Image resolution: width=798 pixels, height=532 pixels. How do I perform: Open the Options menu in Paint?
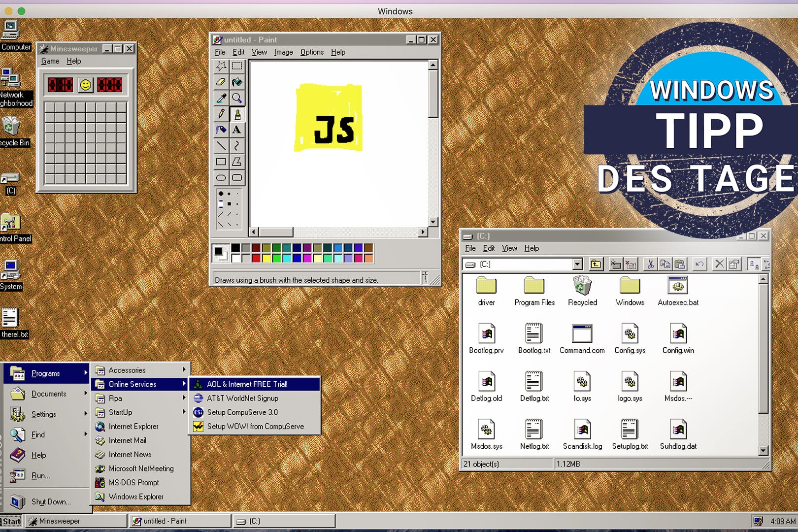[x=312, y=52]
